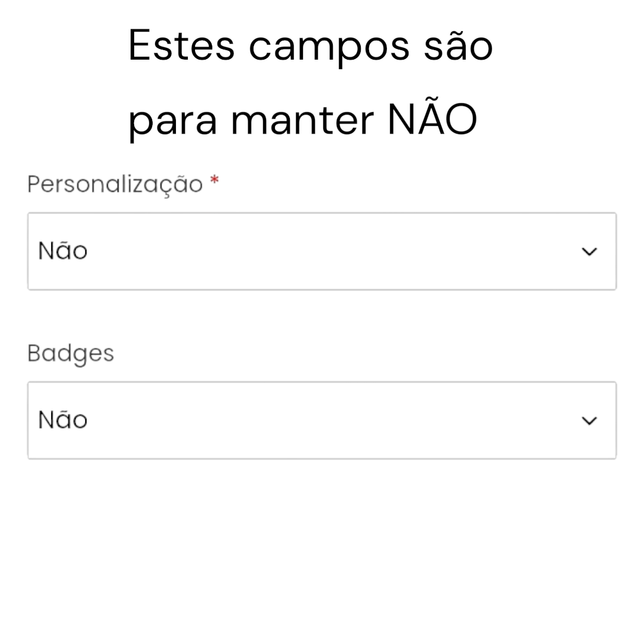The width and height of the screenshot is (644, 644).
Task: Select the current Não value under Badges
Action: pos(62,419)
